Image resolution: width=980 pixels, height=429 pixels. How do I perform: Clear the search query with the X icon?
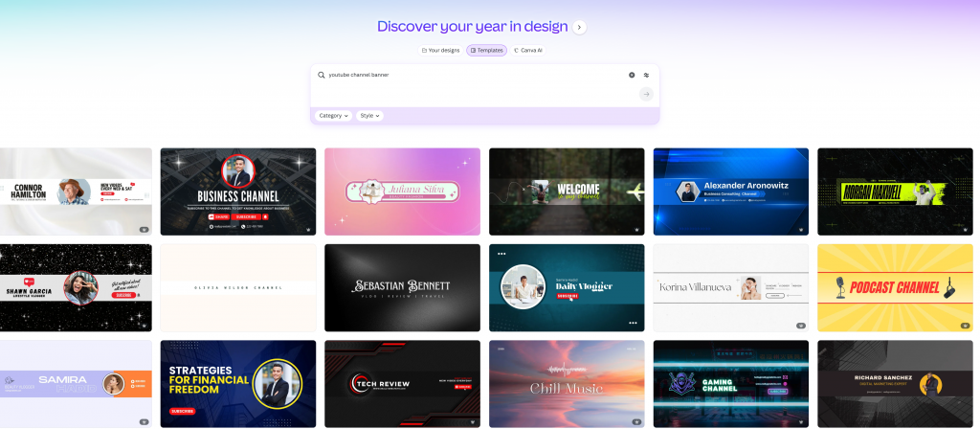[632, 75]
